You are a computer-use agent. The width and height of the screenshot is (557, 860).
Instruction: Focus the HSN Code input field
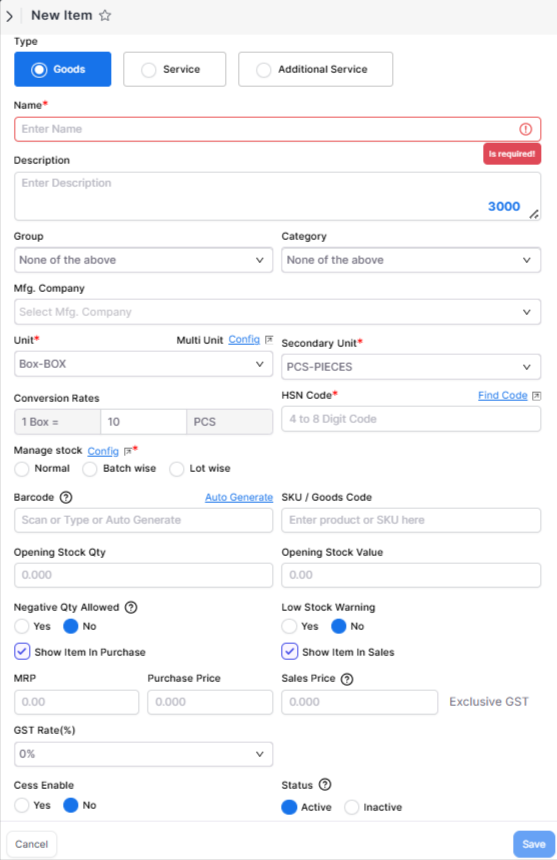(411, 419)
